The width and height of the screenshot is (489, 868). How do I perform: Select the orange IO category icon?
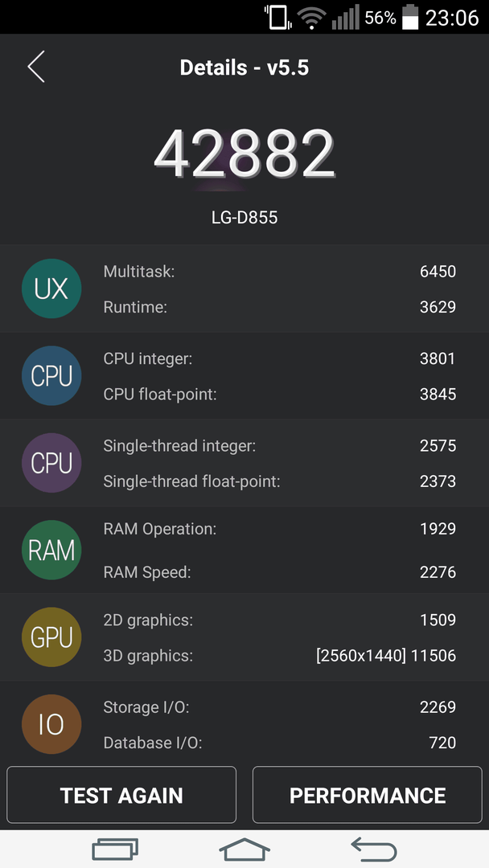[x=51, y=724]
